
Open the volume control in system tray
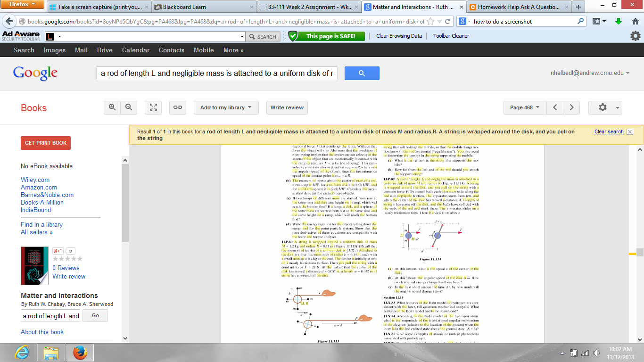pyautogui.click(x=597, y=353)
